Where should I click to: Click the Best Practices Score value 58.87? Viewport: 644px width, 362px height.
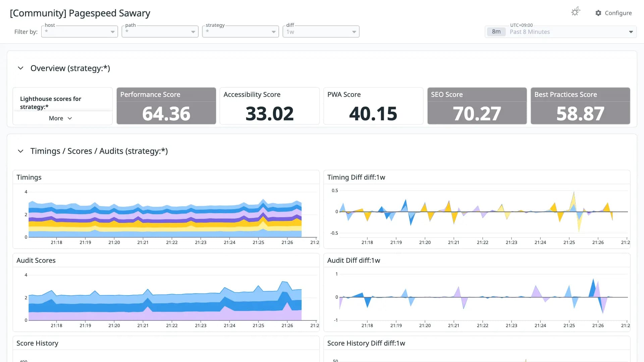pos(580,113)
